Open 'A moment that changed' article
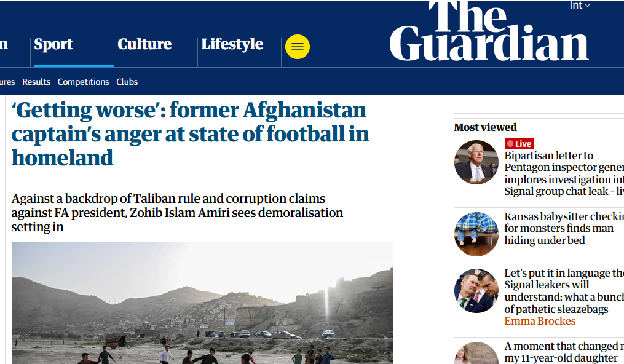The width and height of the screenshot is (624, 364). pyautogui.click(x=563, y=352)
